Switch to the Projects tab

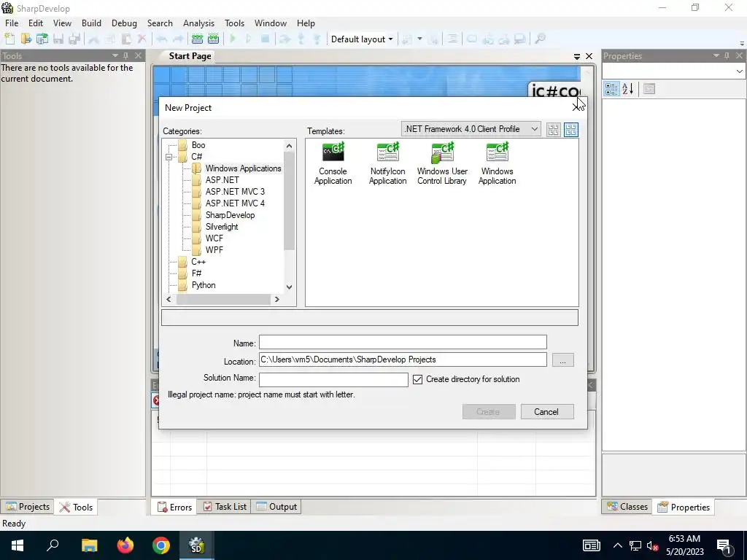[28, 507]
